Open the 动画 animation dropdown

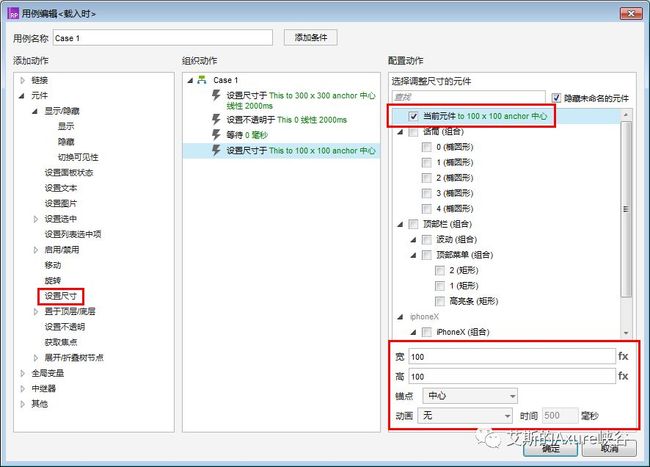(x=465, y=415)
